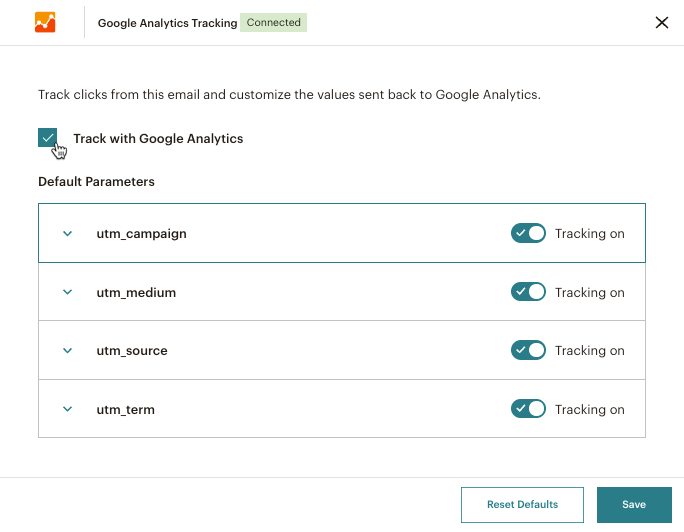Screen dimensions: 684x532
Task: Expand the utm_medium parameter chevron
Action: pyautogui.click(x=68, y=293)
